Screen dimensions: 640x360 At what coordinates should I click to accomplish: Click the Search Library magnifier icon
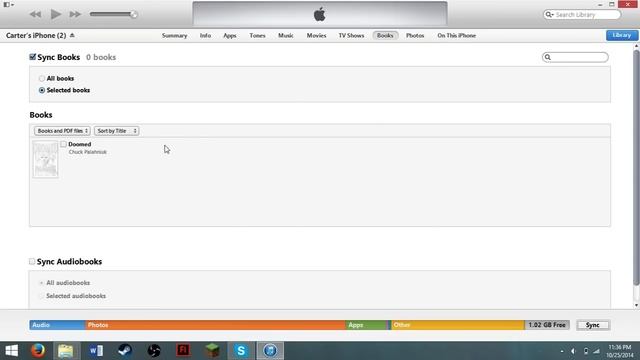tap(549, 15)
